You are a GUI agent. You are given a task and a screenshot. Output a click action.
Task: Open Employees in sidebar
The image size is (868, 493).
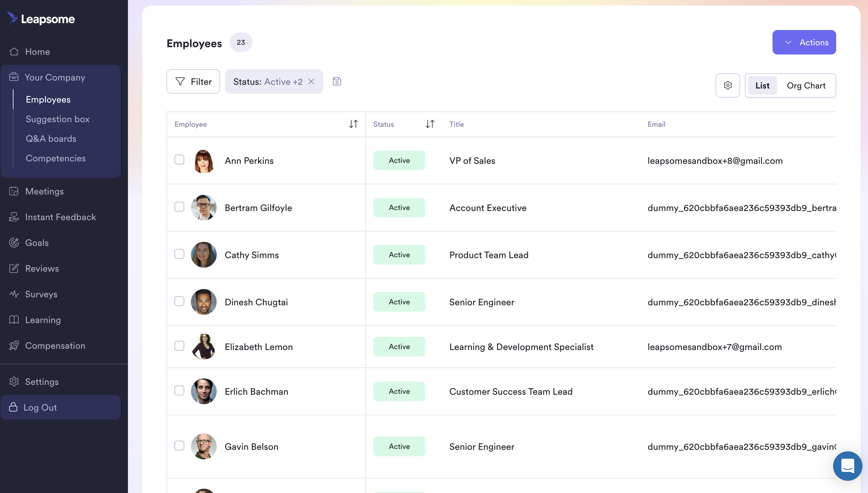[48, 100]
